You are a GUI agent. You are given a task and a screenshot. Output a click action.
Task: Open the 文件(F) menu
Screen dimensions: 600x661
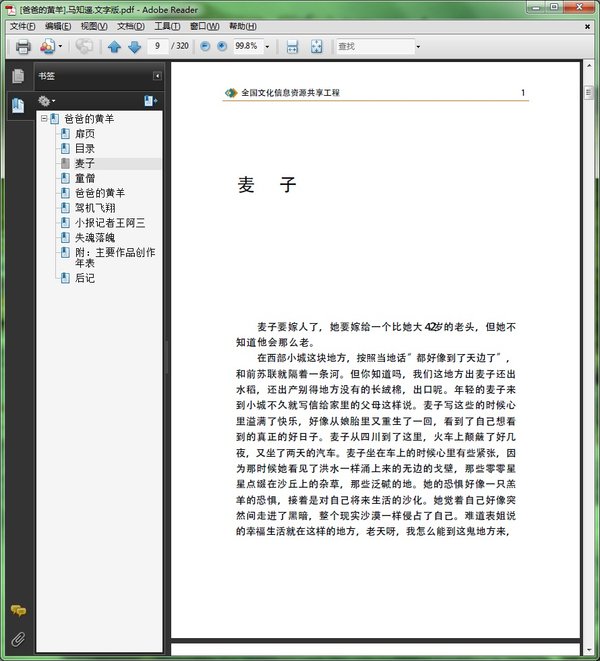point(22,26)
